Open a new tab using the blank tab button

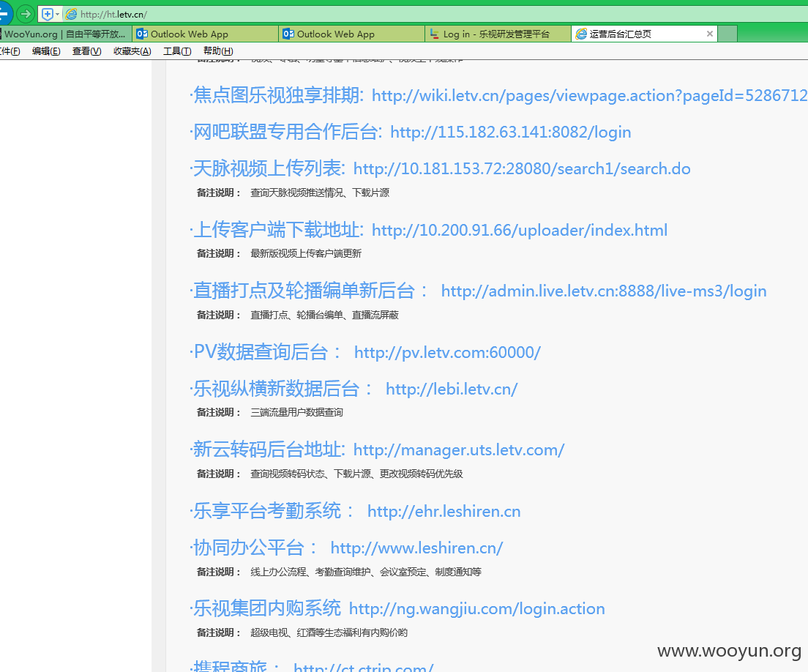pos(727,34)
